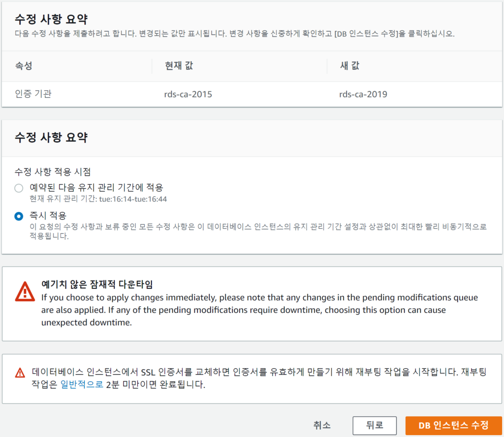The width and height of the screenshot is (504, 437).
Task: Click the 새 값 column header
Action: point(349,65)
